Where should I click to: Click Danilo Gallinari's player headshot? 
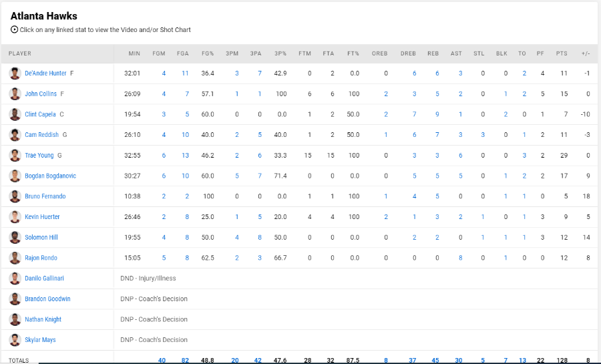pos(15,278)
